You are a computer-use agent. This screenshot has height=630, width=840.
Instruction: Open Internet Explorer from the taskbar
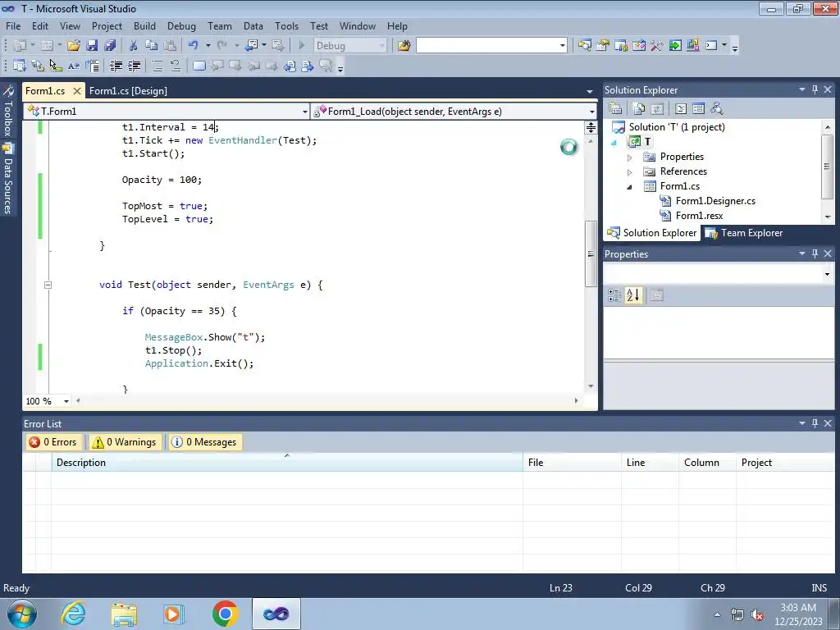(x=73, y=614)
